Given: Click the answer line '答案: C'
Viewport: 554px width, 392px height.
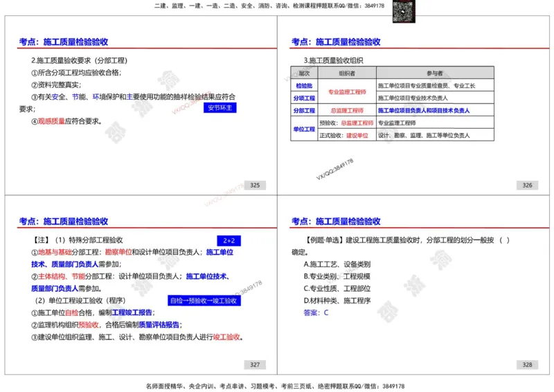Looking at the screenshot, I should coord(316,313).
